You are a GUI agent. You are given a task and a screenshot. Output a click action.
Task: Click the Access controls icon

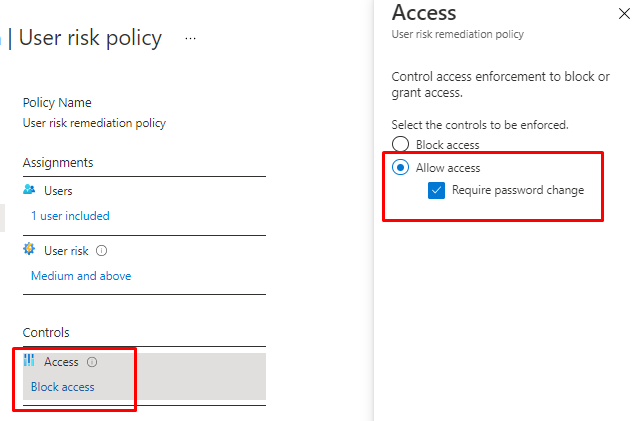(29, 361)
